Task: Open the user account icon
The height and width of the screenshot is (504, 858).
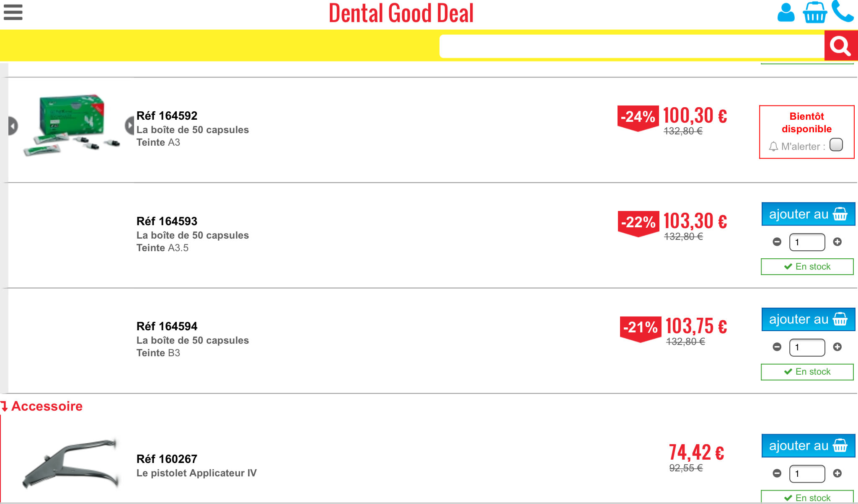Action: coord(786,13)
